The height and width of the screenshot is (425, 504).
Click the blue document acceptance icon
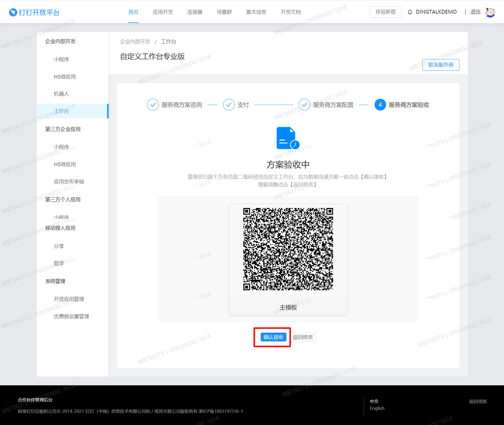point(288,138)
